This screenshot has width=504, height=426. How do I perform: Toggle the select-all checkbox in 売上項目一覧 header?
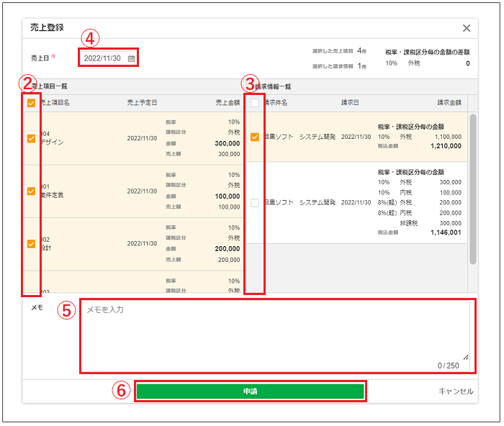pyautogui.click(x=31, y=103)
